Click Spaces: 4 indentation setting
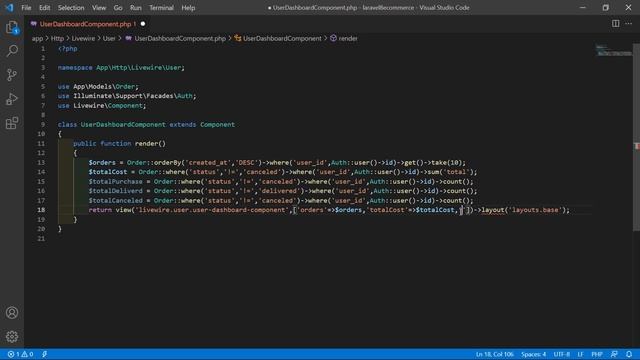The width and height of the screenshot is (640, 360). (533, 354)
